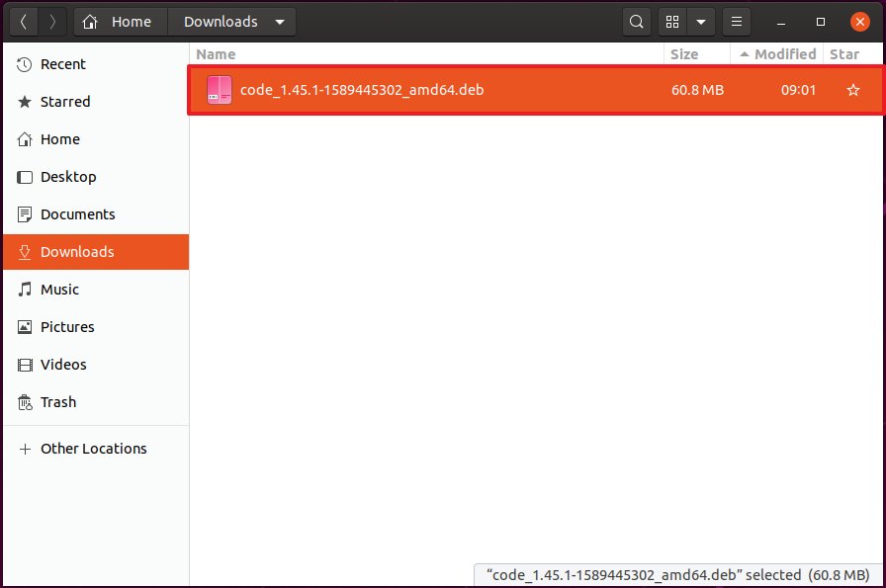Click the 09:01 modified time cell
Image resolution: width=886 pixels, height=588 pixels.
[798, 90]
